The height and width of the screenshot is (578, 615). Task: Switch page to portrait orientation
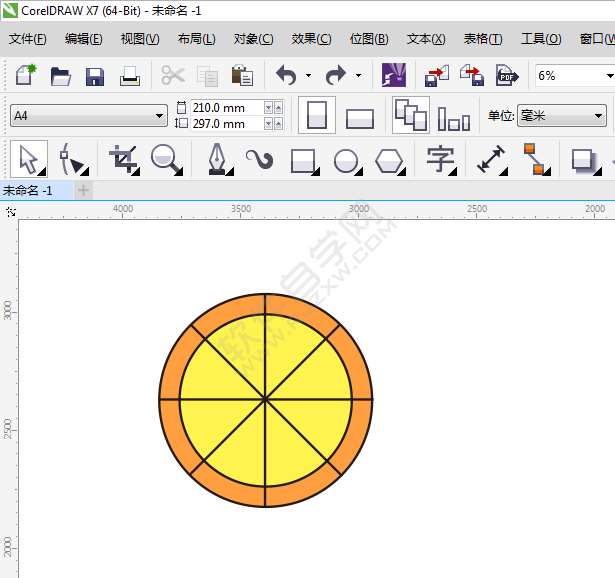coord(318,116)
